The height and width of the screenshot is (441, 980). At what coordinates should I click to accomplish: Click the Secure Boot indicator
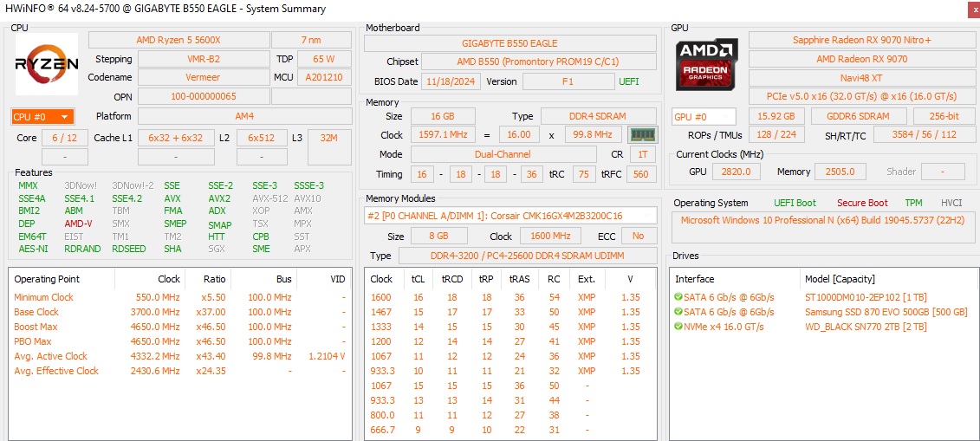point(862,203)
